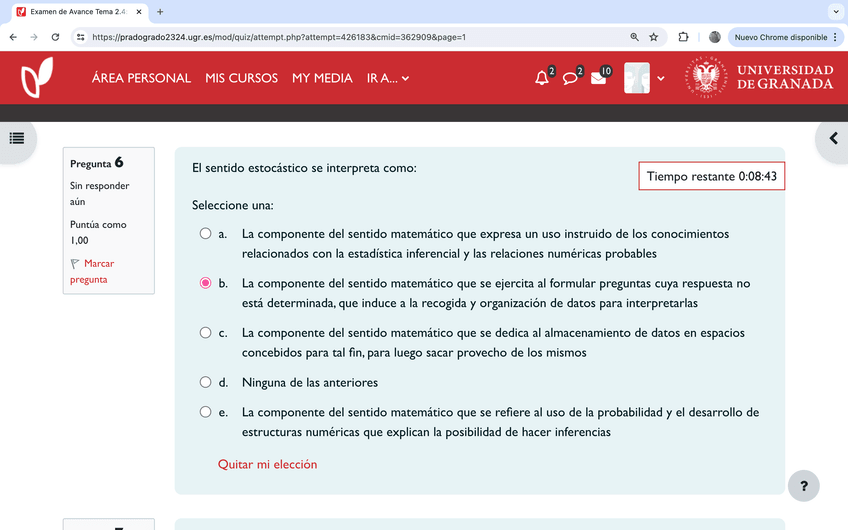Select answer option a
Viewport: 848px width, 530px height.
pos(205,234)
